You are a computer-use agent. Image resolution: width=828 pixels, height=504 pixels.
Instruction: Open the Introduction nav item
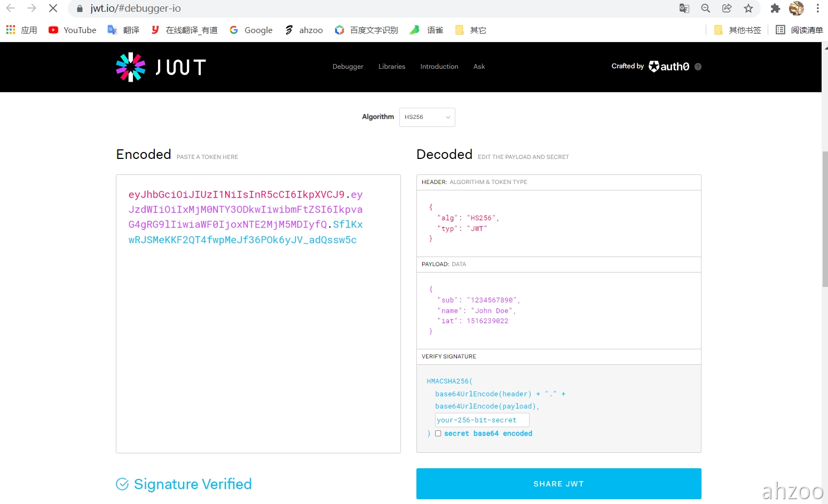click(x=439, y=67)
